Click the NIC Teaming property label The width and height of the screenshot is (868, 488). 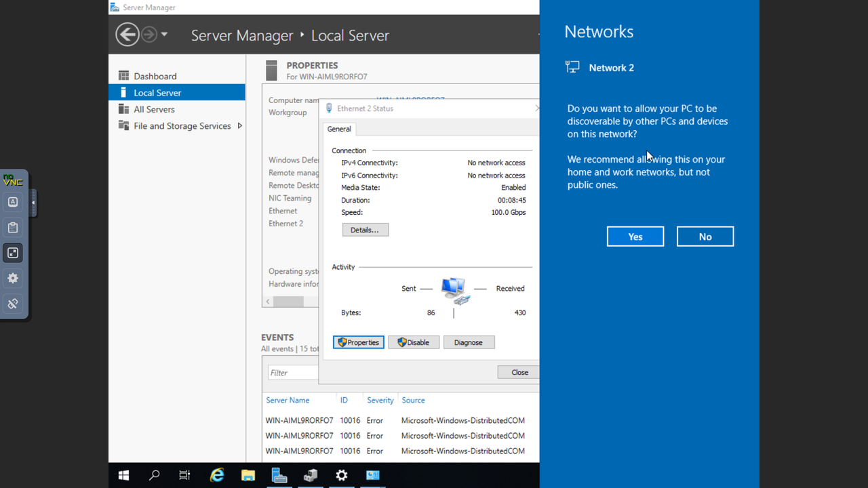[x=290, y=198]
